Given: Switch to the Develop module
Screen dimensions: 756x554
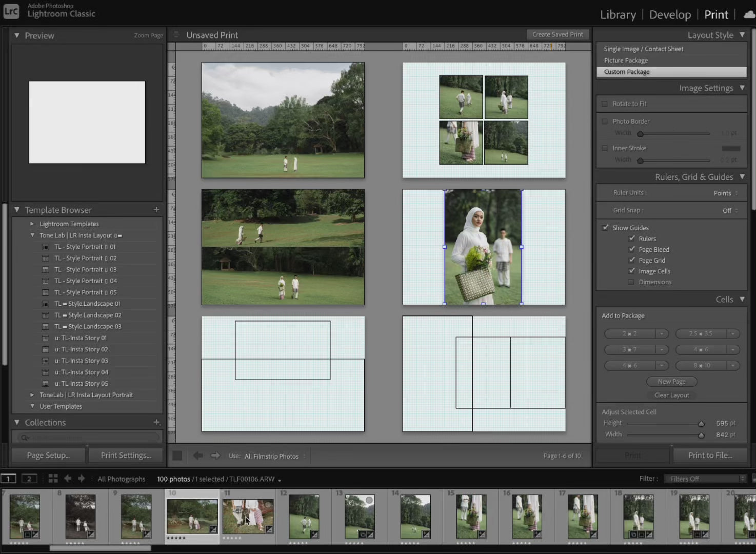Looking at the screenshot, I should [x=670, y=15].
